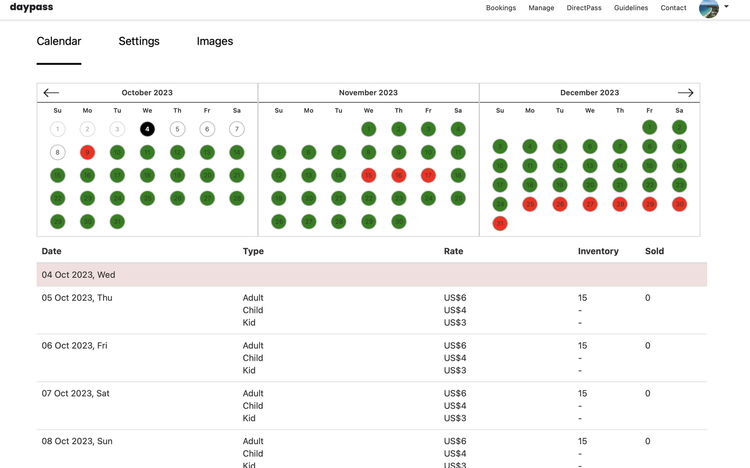
Task: Select green December 13 date
Action: [x=590, y=166]
